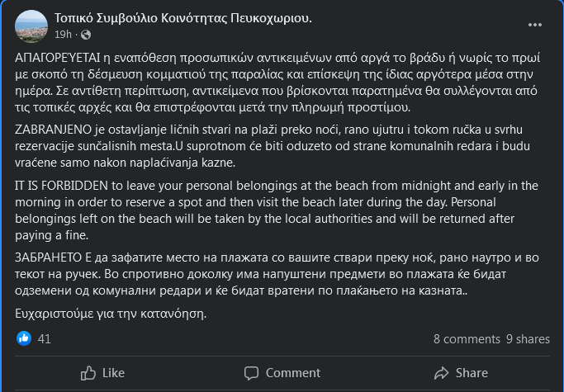Click the blue like reaction icon

coord(24,338)
